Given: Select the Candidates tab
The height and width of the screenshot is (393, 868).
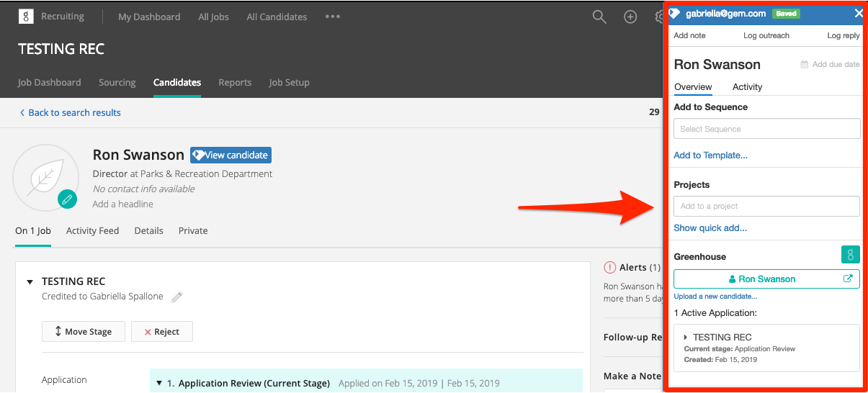Looking at the screenshot, I should click(x=177, y=82).
